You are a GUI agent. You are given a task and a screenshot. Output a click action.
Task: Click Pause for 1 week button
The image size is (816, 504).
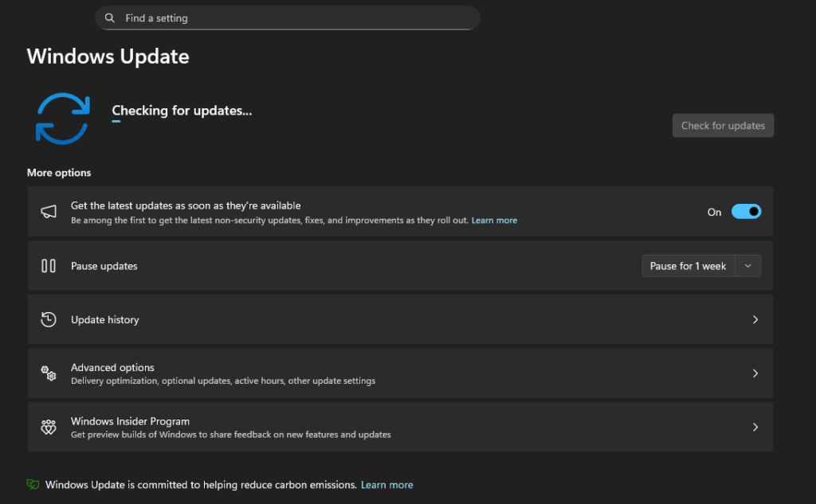point(688,266)
